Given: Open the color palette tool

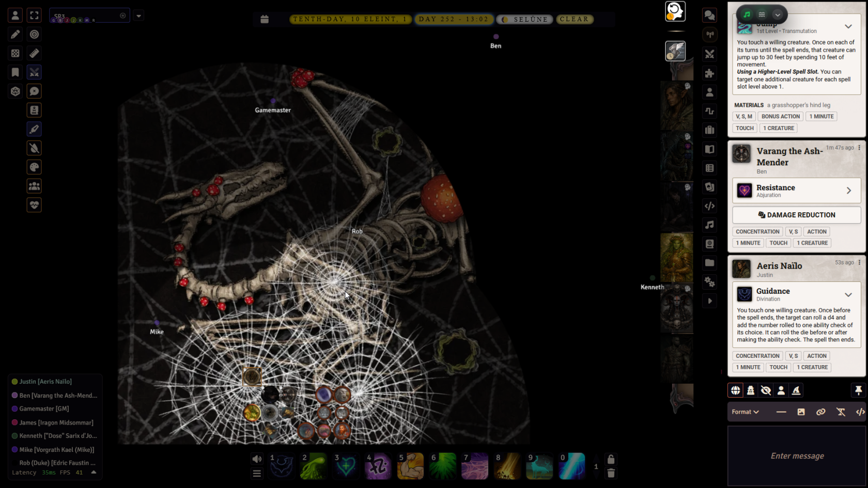Looking at the screenshot, I should [34, 167].
